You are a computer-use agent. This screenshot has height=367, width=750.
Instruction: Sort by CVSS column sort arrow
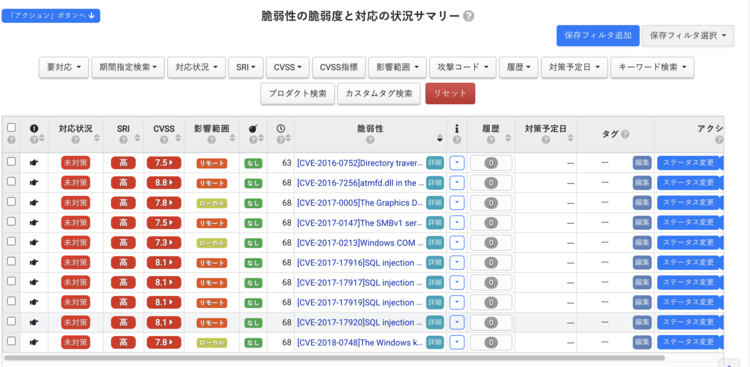point(177,139)
